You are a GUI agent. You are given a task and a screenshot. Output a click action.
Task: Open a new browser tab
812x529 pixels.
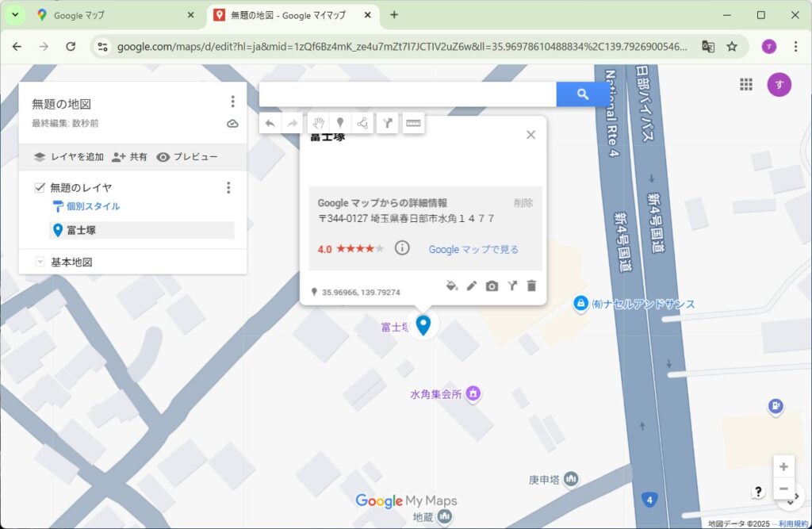coord(394,15)
